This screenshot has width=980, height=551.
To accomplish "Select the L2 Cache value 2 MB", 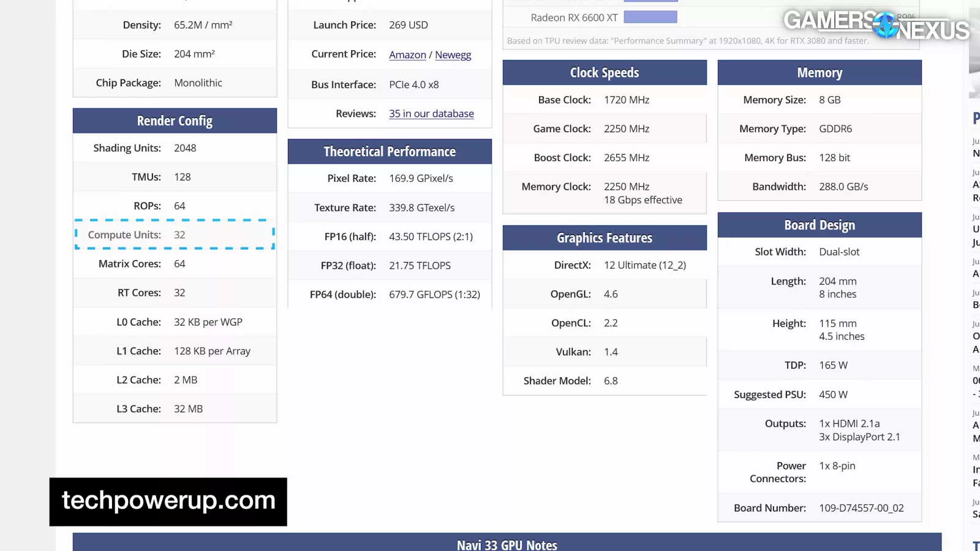I will pos(186,380).
